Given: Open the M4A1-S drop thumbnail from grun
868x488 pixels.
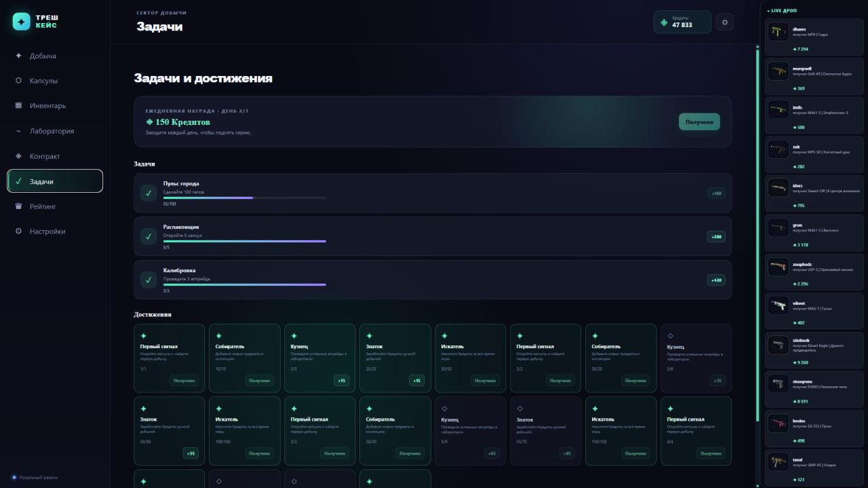Looking at the screenshot, I should [x=778, y=227].
